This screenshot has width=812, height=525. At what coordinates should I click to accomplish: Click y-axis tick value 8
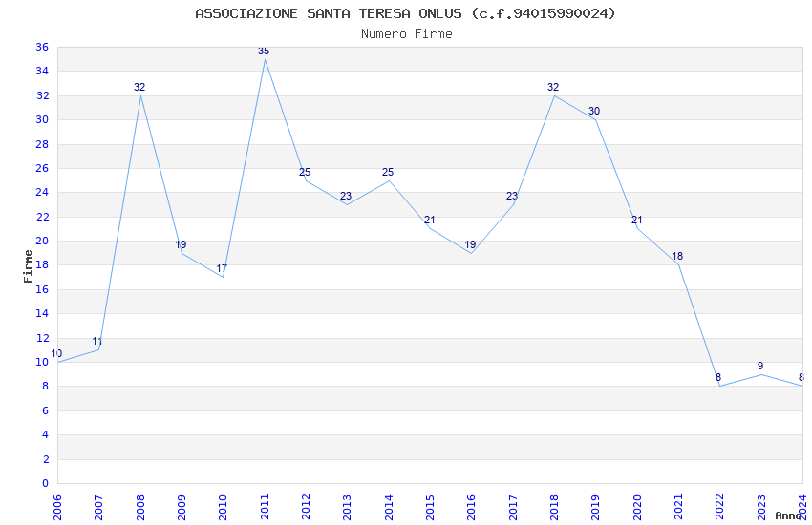[x=45, y=387]
